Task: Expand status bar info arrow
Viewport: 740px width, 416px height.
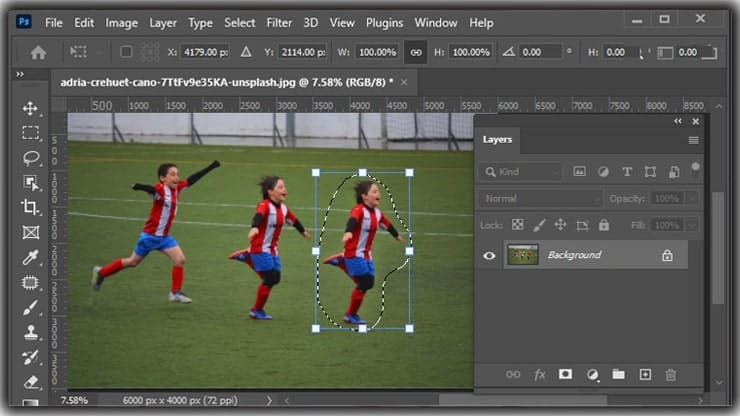Action: click(269, 400)
